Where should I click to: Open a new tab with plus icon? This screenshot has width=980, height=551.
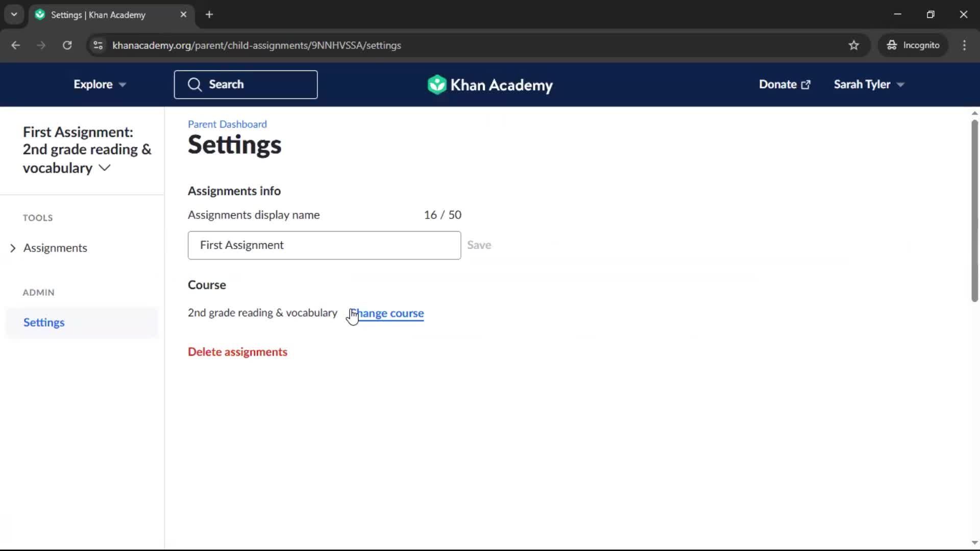pos(209,15)
